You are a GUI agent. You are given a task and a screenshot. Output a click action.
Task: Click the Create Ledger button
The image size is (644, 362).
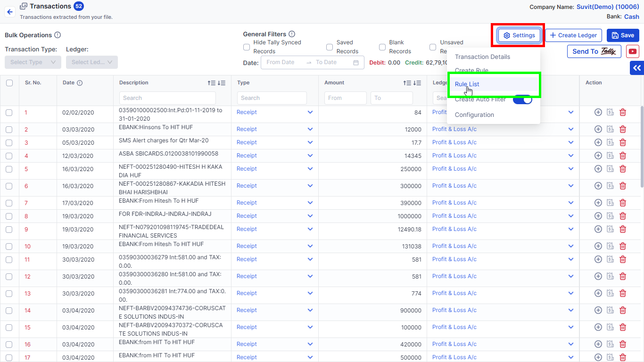[573, 35]
